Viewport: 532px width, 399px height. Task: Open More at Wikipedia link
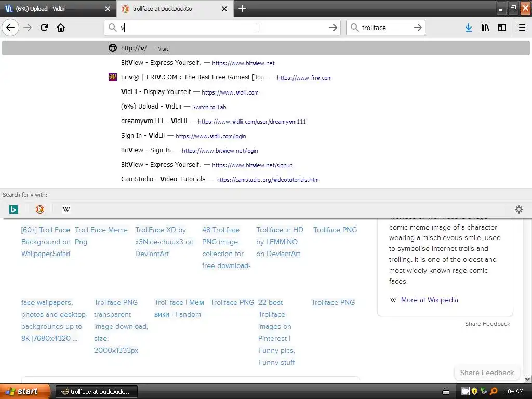tap(429, 300)
